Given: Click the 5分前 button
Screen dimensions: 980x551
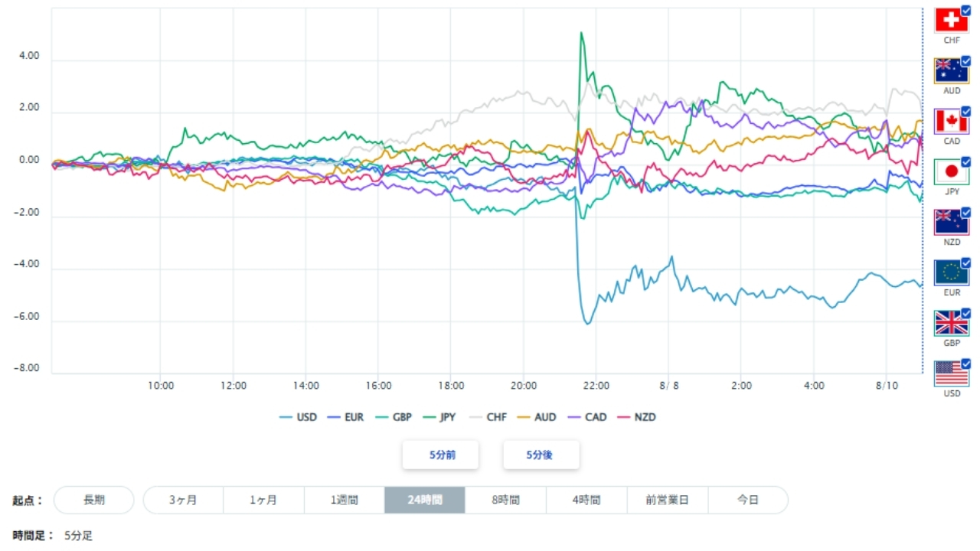Looking at the screenshot, I should pos(441,455).
